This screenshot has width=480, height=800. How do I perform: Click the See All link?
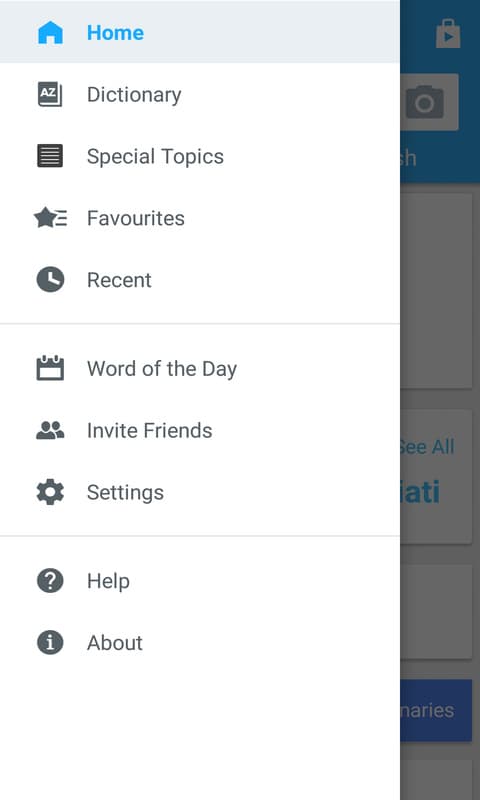426,447
